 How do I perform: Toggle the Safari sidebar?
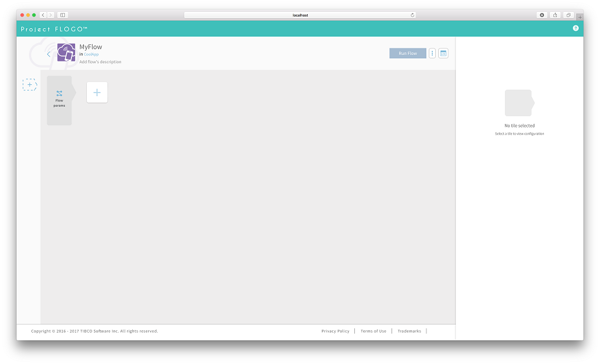pyautogui.click(x=63, y=15)
